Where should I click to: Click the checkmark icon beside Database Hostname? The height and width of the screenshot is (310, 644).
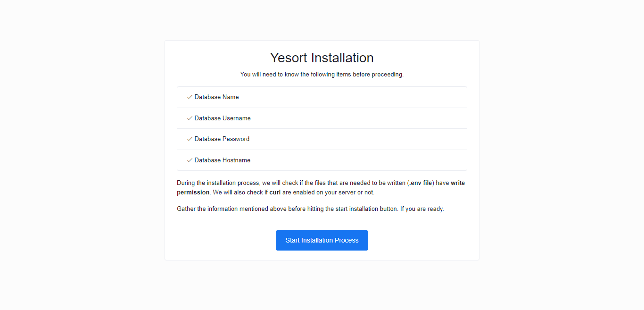click(190, 160)
